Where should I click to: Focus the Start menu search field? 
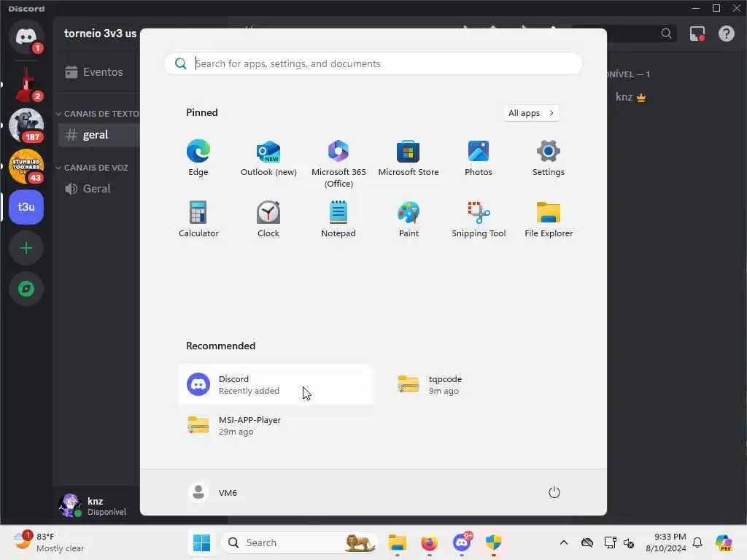click(x=373, y=63)
